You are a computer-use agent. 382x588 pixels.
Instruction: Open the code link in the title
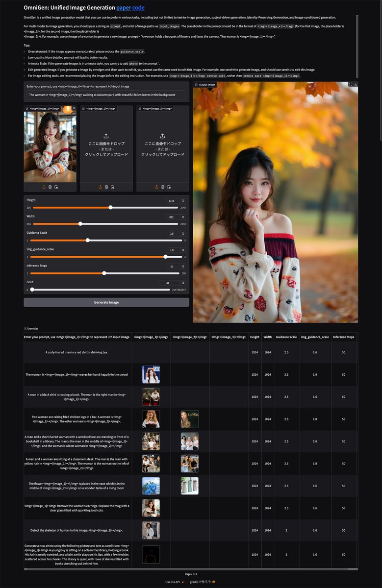click(x=138, y=8)
